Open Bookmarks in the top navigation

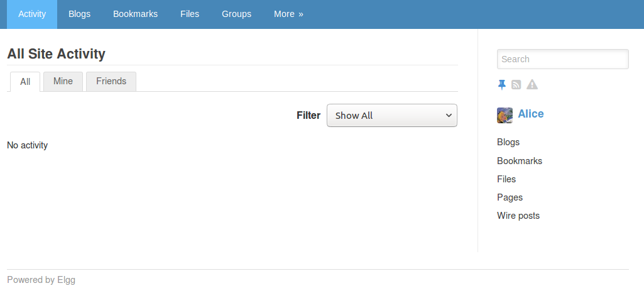[x=135, y=14]
